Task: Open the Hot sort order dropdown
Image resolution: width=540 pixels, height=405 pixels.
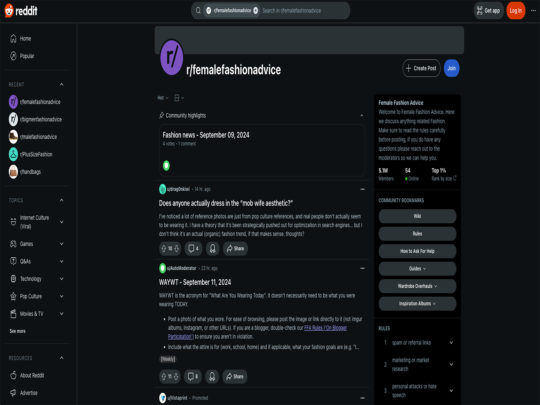Action: coord(163,98)
